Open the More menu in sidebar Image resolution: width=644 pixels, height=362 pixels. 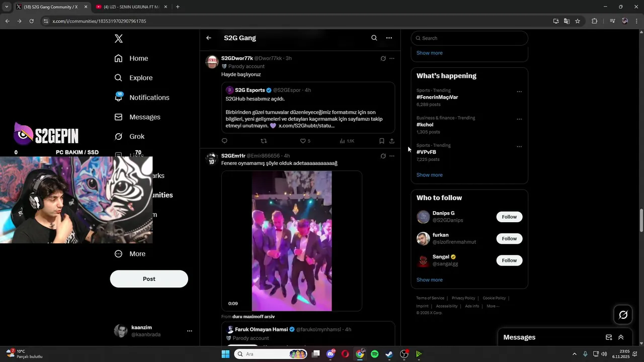pos(130,254)
